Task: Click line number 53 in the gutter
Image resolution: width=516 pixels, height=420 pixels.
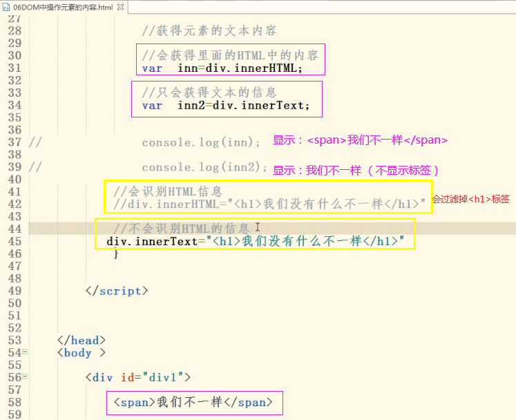Action: (x=15, y=341)
